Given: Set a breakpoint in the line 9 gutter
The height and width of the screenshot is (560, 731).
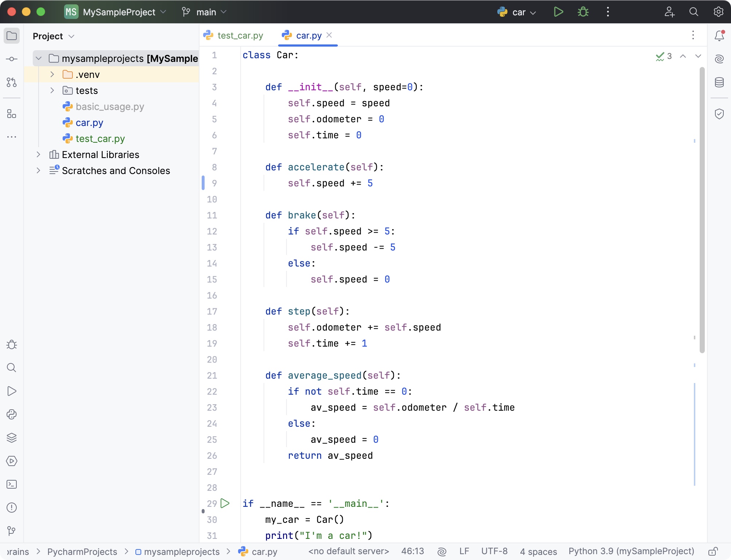Looking at the screenshot, I should pos(226,183).
